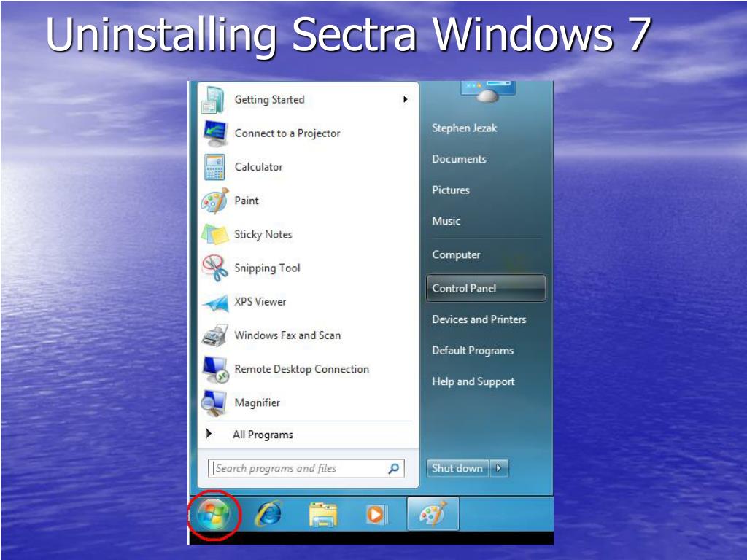Viewport: 747px width, 560px height.
Task: Switch to Paint on the taskbar
Action: (x=433, y=514)
